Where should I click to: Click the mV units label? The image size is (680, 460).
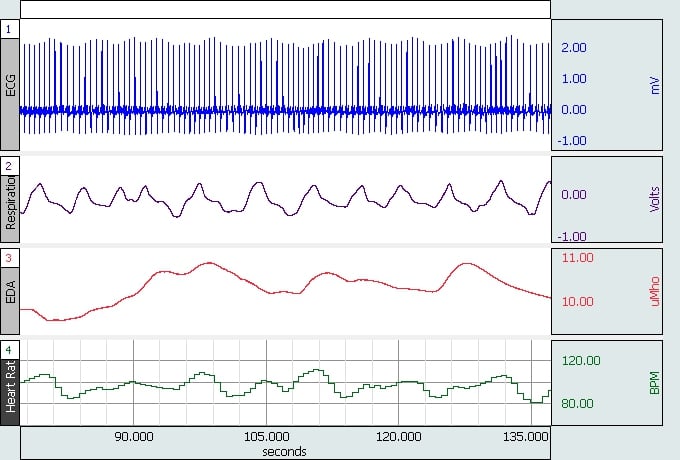pyautogui.click(x=655, y=85)
